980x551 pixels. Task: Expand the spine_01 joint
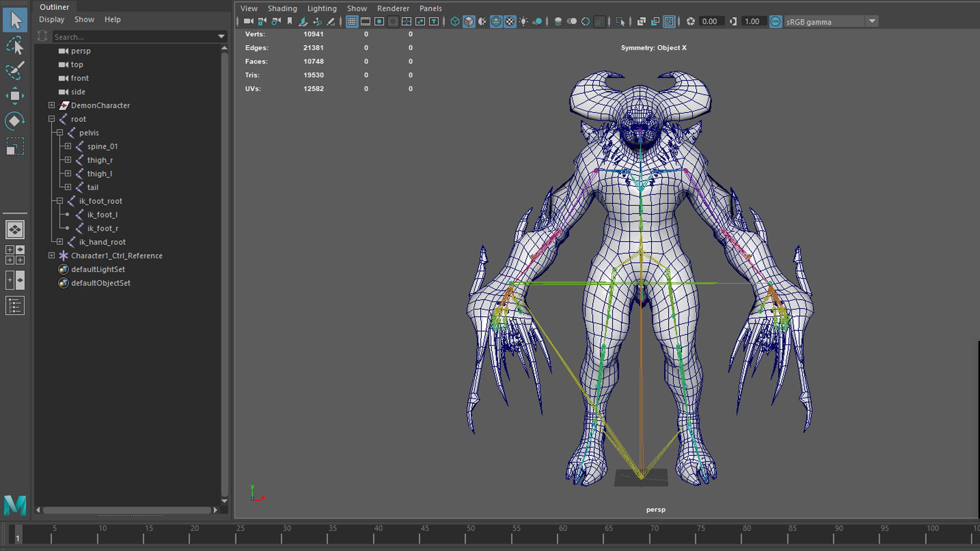point(68,146)
